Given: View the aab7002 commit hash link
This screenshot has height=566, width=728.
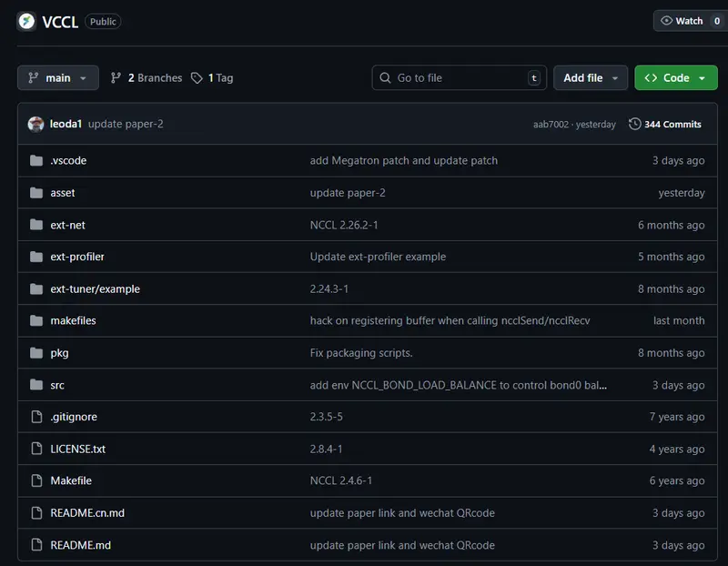Looking at the screenshot, I should (x=551, y=124).
